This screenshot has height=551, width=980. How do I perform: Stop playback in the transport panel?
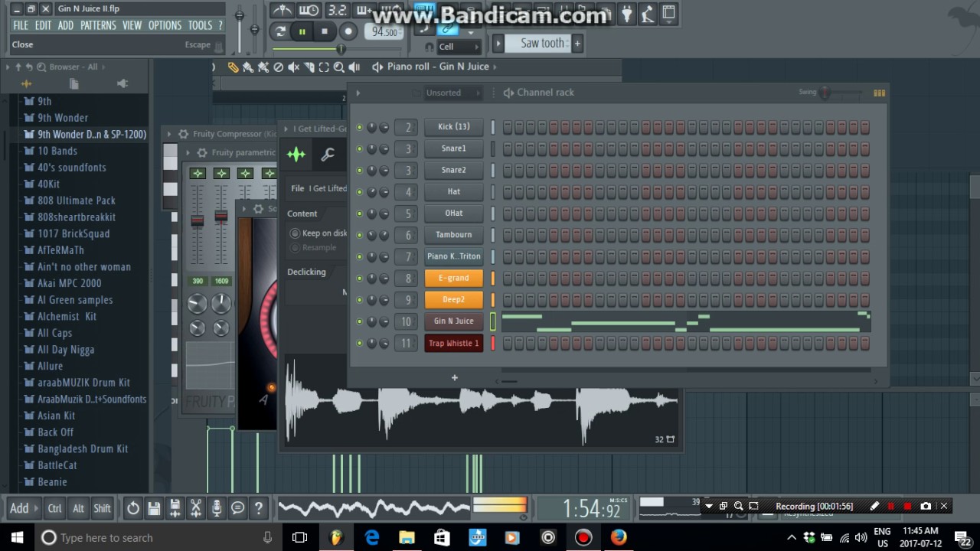coord(325,31)
